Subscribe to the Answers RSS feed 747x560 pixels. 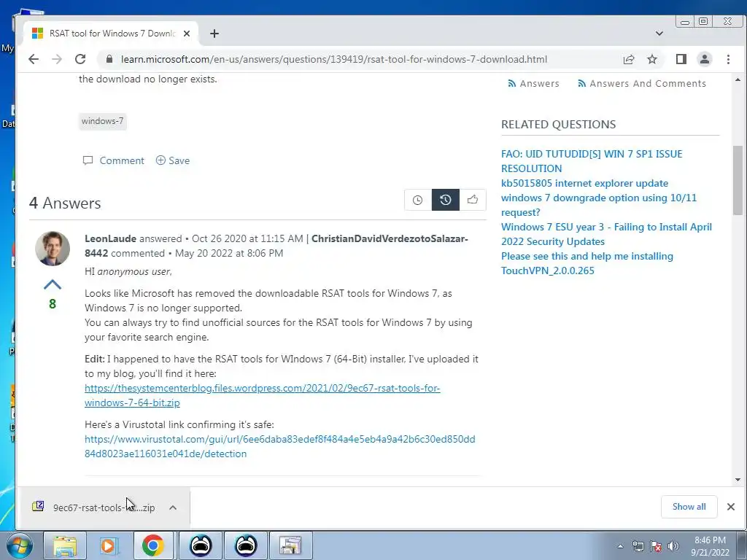click(533, 83)
